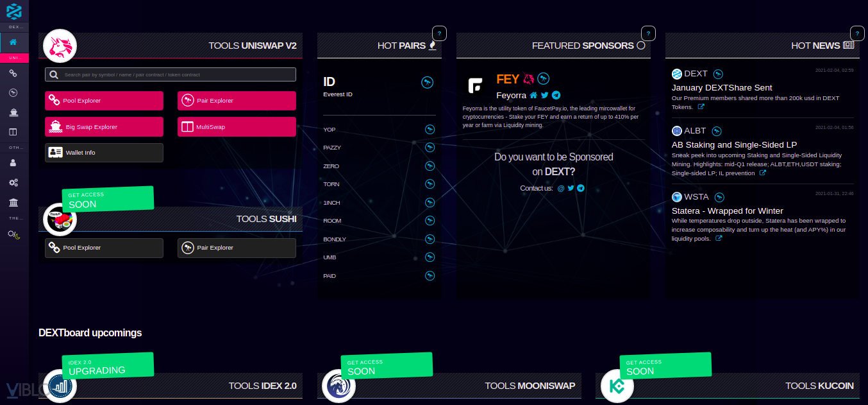Open pair explorer icon for 1INCH
868x405 pixels.
[x=430, y=203]
